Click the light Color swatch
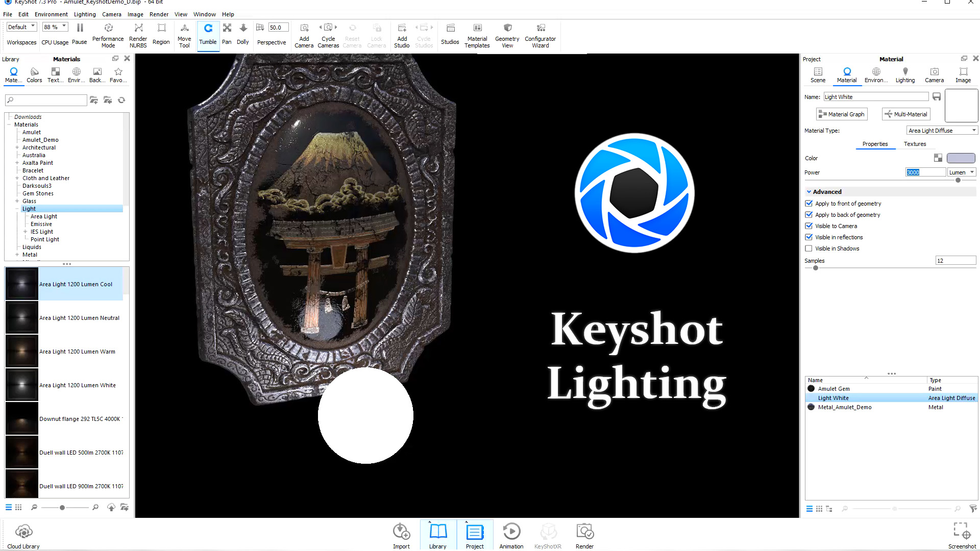 point(961,158)
